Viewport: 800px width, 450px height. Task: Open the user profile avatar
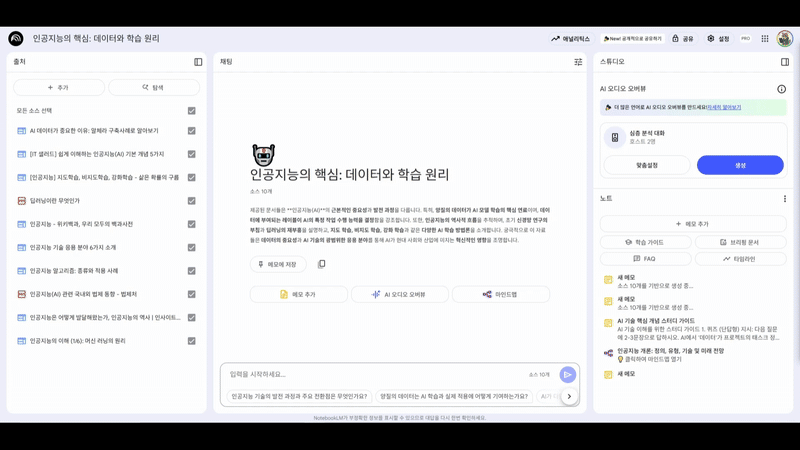pos(785,38)
